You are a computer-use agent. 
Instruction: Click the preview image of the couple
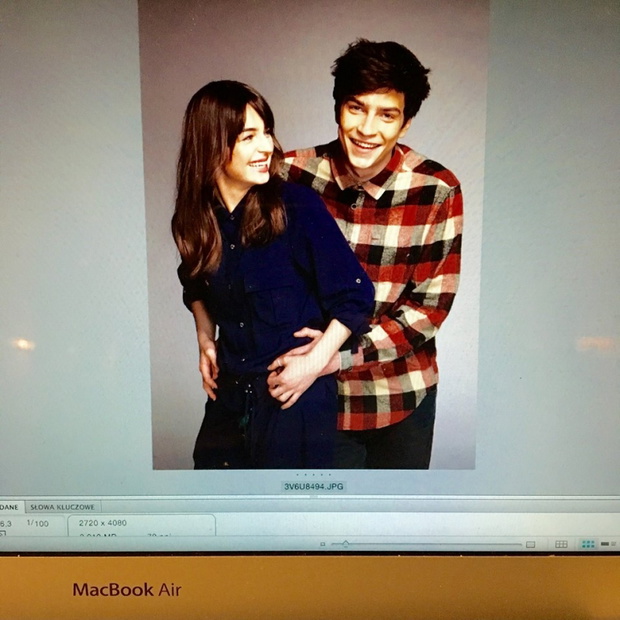point(313,235)
